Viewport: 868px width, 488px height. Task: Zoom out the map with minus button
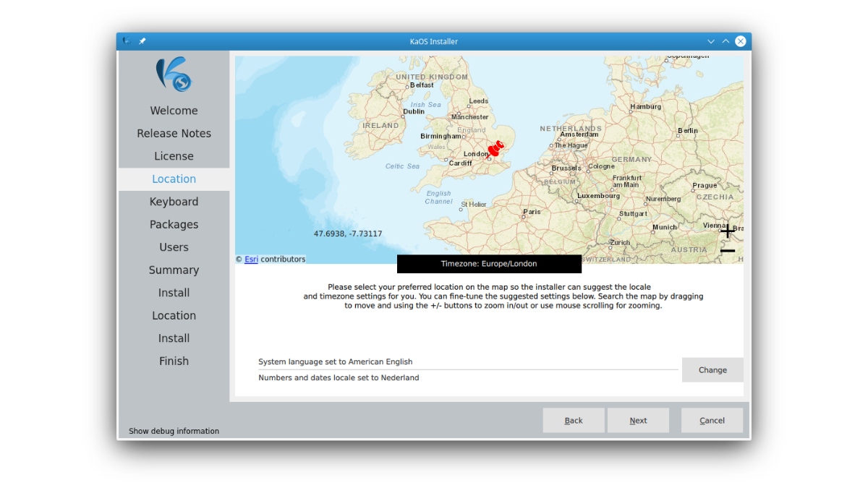(727, 251)
